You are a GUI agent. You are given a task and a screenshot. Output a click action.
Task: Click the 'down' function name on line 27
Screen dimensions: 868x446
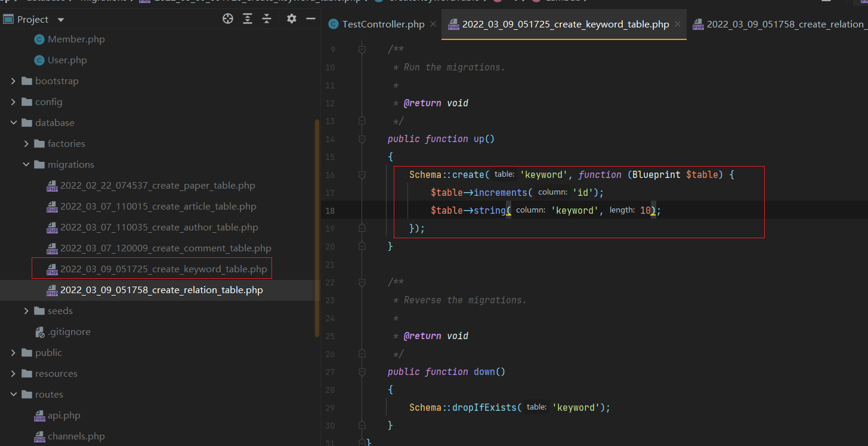[x=484, y=372]
